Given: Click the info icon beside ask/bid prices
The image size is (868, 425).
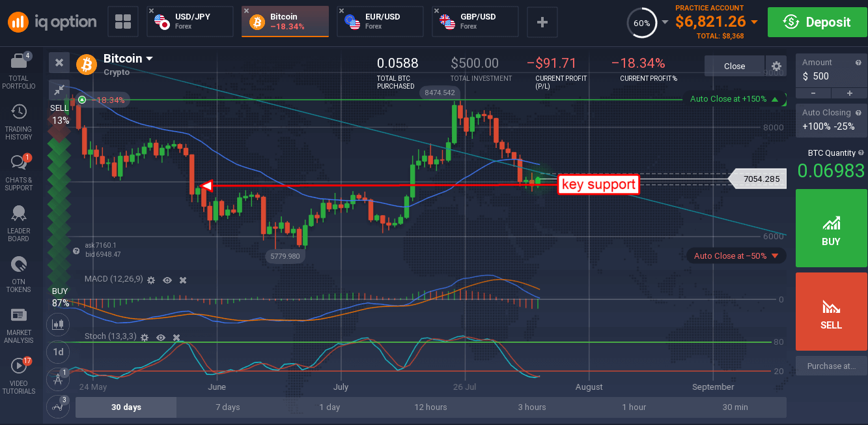Looking at the screenshot, I should coord(76,251).
